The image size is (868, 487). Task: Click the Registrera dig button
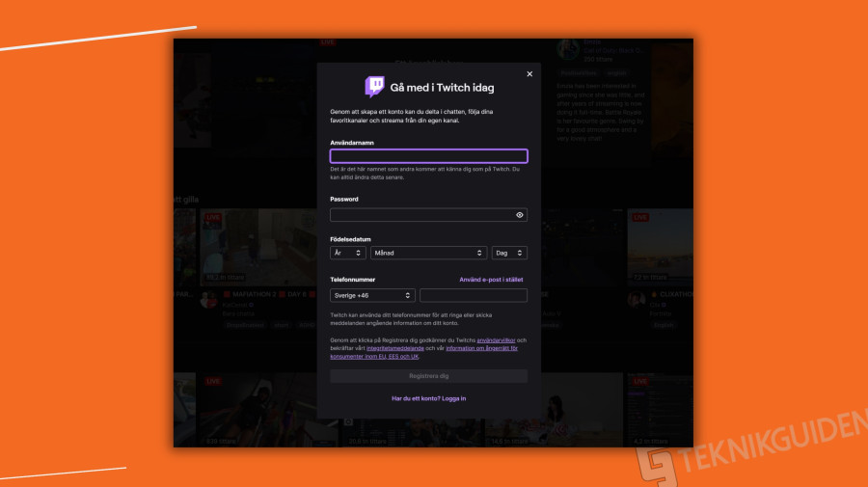[428, 376]
